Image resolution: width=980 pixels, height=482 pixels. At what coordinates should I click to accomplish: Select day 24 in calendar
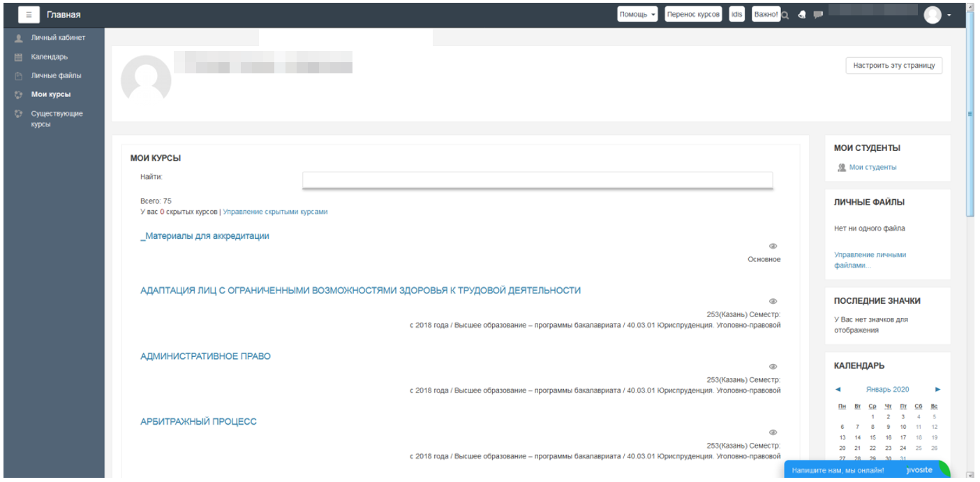[903, 448]
